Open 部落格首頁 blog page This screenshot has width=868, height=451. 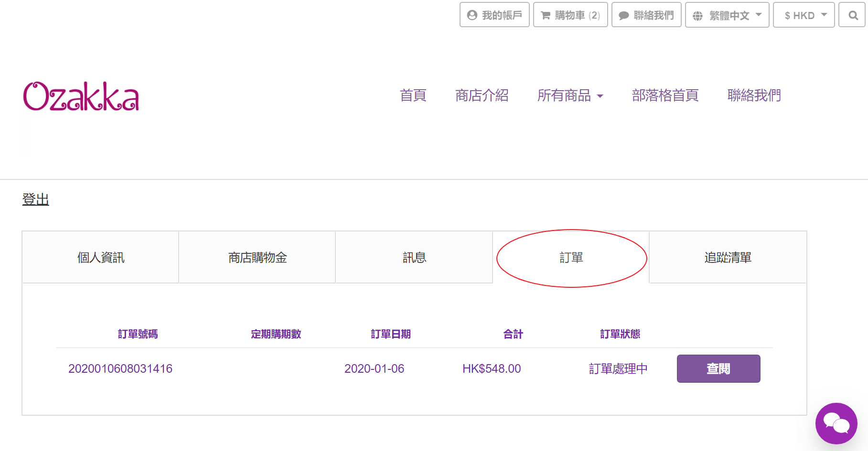click(x=665, y=95)
